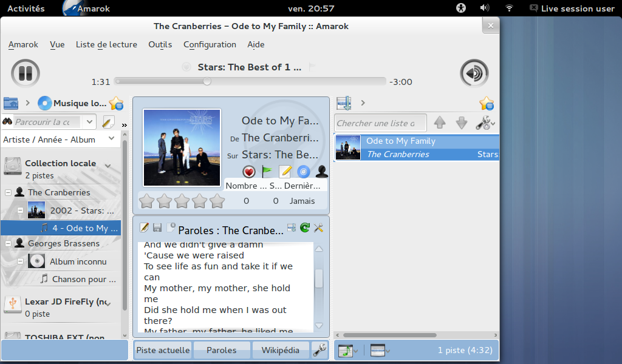The width and height of the screenshot is (622, 364).
Task: Rate the track five stars
Action: [217, 201]
